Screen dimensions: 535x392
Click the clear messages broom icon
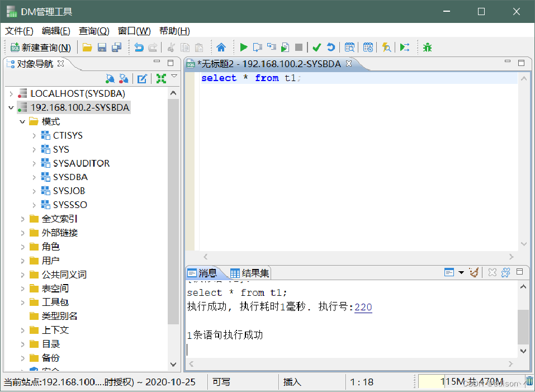474,272
